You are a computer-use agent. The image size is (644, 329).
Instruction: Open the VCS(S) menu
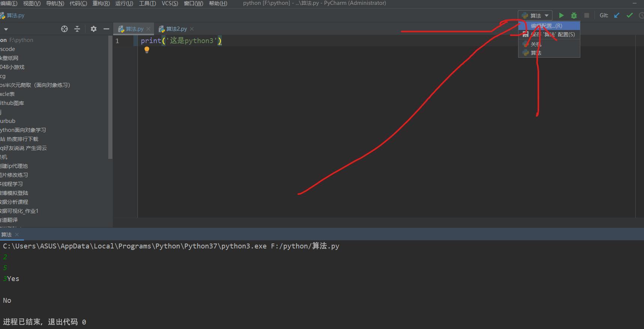pos(170,3)
